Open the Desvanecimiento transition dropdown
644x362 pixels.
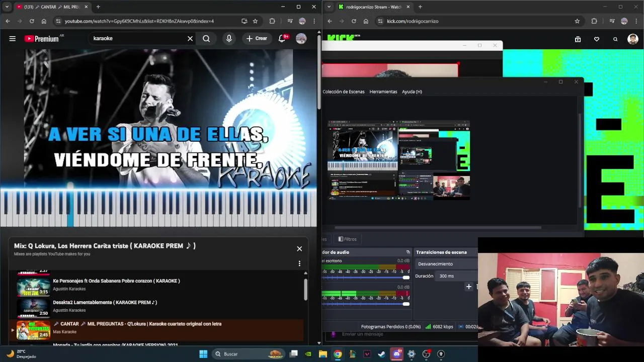pyautogui.click(x=447, y=264)
